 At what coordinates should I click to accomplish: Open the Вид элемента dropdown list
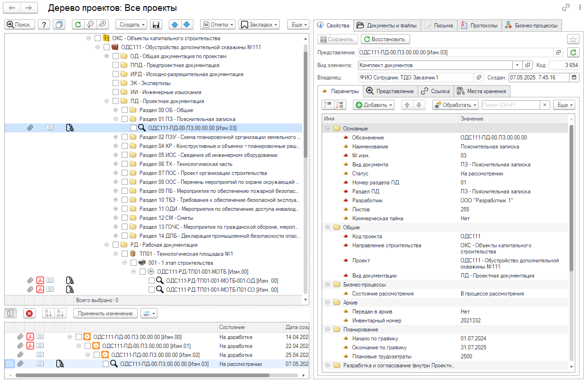517,65
